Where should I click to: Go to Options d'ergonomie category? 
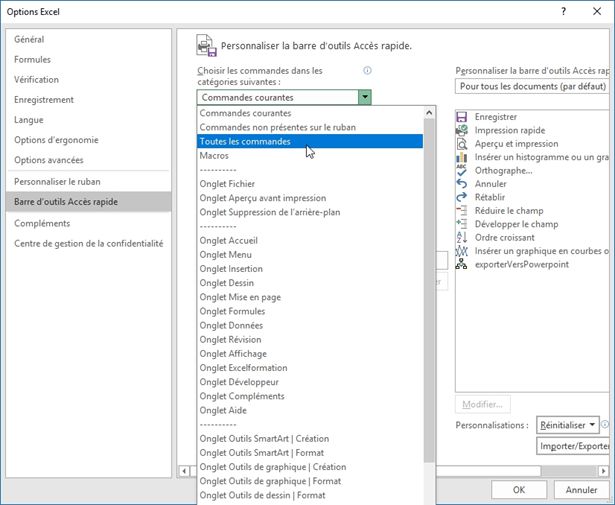[x=89, y=140]
